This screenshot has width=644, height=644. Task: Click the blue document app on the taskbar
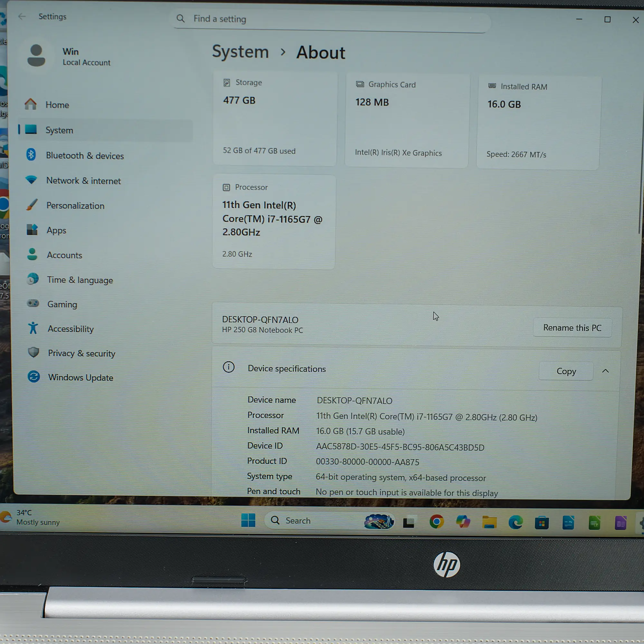coord(568,523)
